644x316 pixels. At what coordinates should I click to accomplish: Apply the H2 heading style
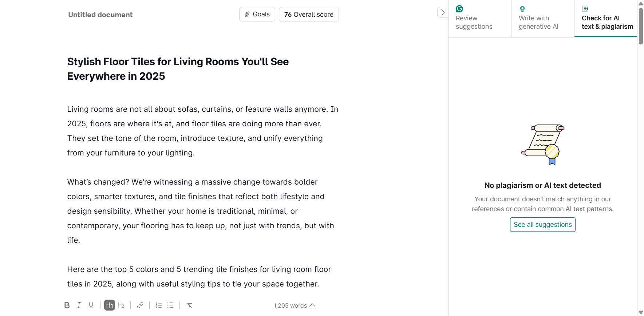tap(121, 305)
